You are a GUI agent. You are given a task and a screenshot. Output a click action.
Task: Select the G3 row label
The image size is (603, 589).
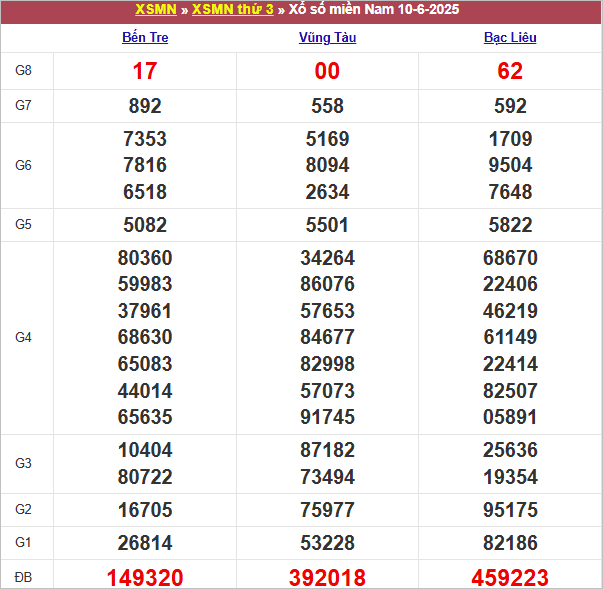pos(23,463)
